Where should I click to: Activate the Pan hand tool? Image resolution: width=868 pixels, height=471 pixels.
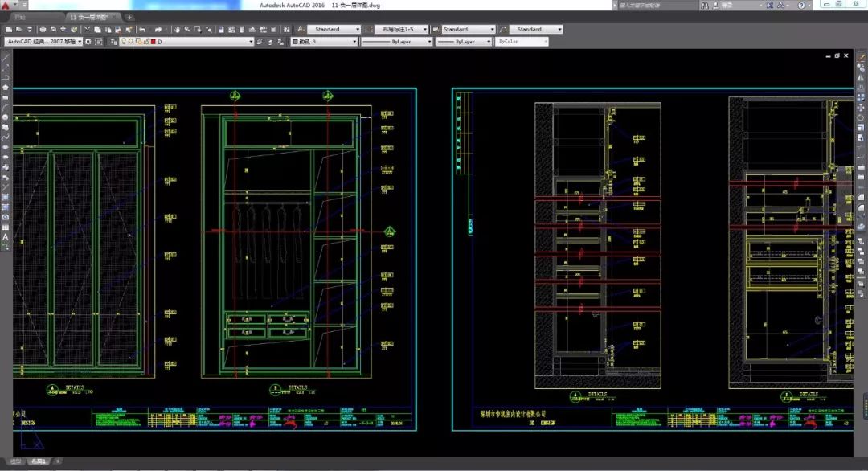(175, 30)
